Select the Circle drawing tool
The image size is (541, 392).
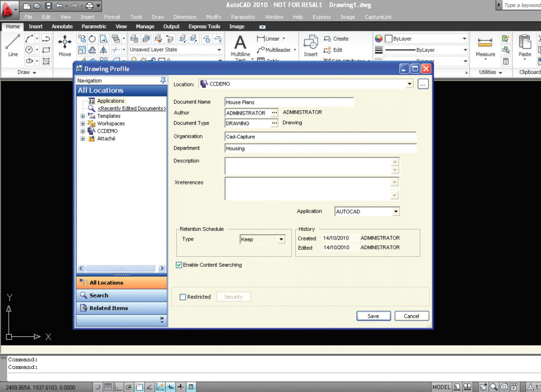29,50
